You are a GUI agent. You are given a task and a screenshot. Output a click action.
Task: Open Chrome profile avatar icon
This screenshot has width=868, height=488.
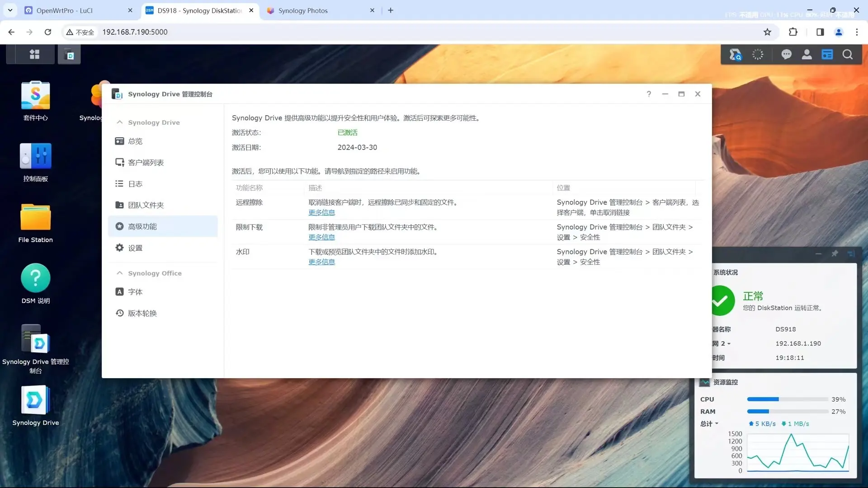839,32
